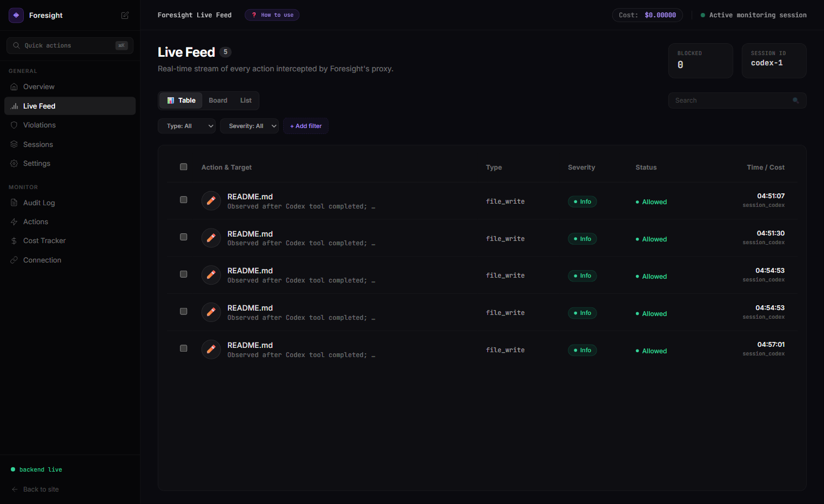The image size is (824, 504).
Task: Switch to the Board view tab
Action: point(218,100)
